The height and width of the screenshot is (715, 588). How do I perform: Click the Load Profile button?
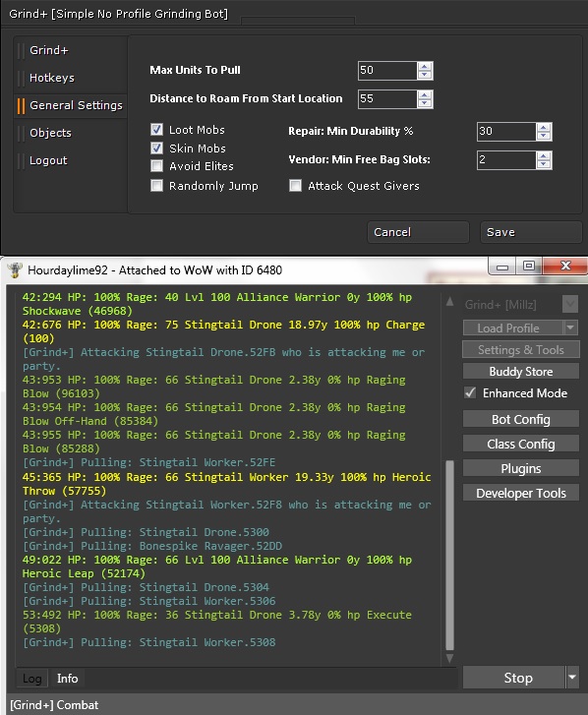513,328
